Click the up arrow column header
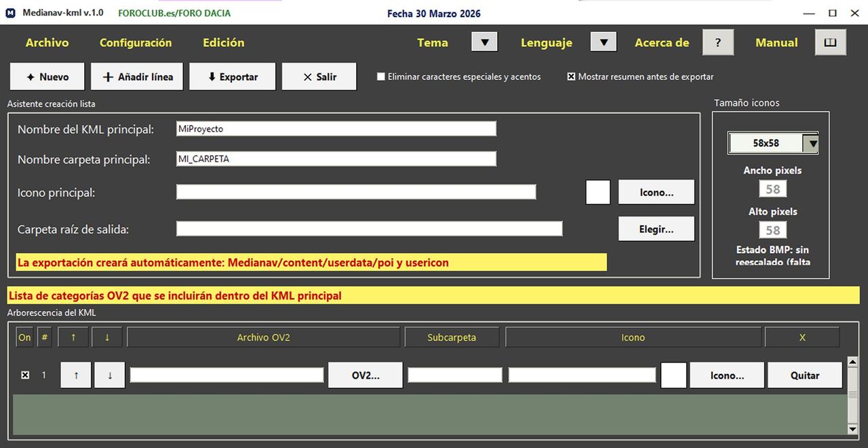Viewport: 868px width, 448px height. pyautogui.click(x=73, y=337)
